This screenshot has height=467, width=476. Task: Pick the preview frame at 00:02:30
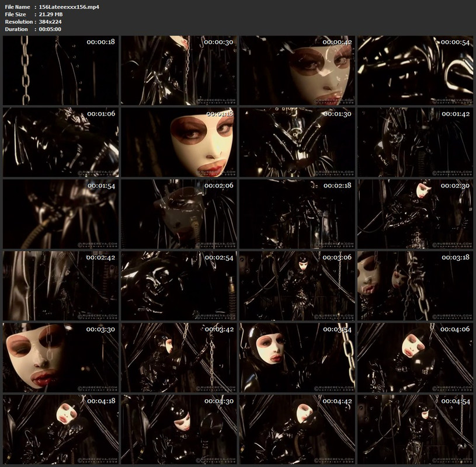pos(415,214)
